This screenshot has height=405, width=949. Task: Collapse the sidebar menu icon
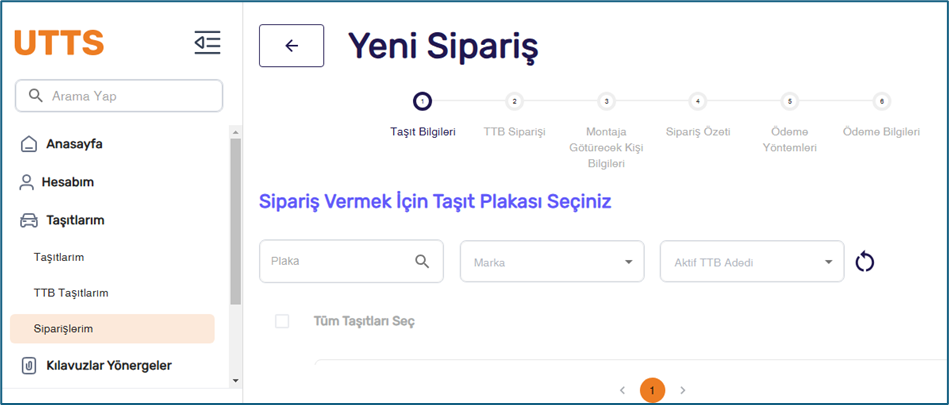[x=207, y=43]
